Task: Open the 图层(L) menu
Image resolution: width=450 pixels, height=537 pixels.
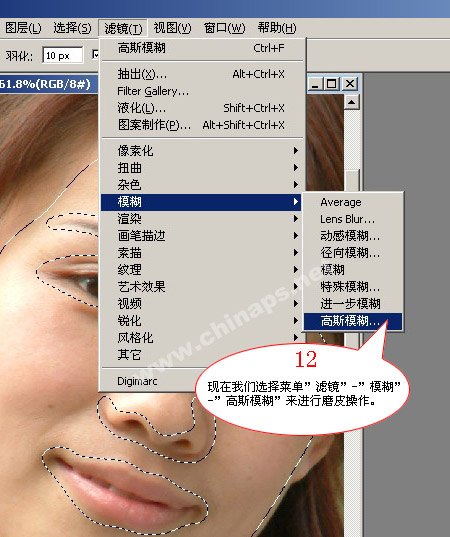Action: [x=23, y=28]
